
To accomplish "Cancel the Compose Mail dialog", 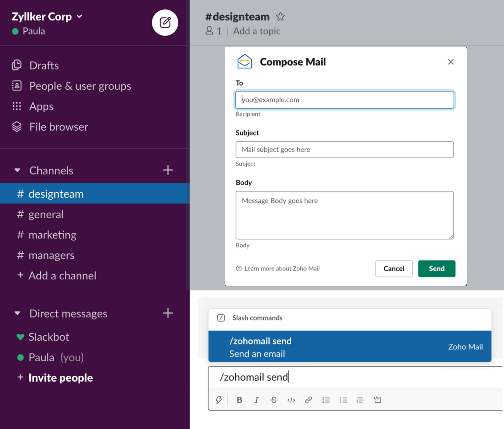I will point(394,269).
